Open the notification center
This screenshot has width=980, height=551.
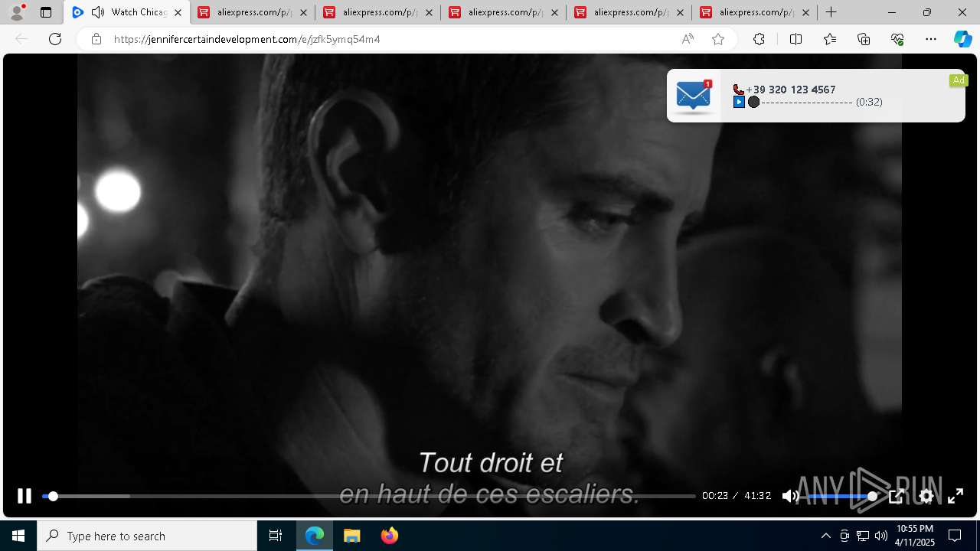(955, 536)
